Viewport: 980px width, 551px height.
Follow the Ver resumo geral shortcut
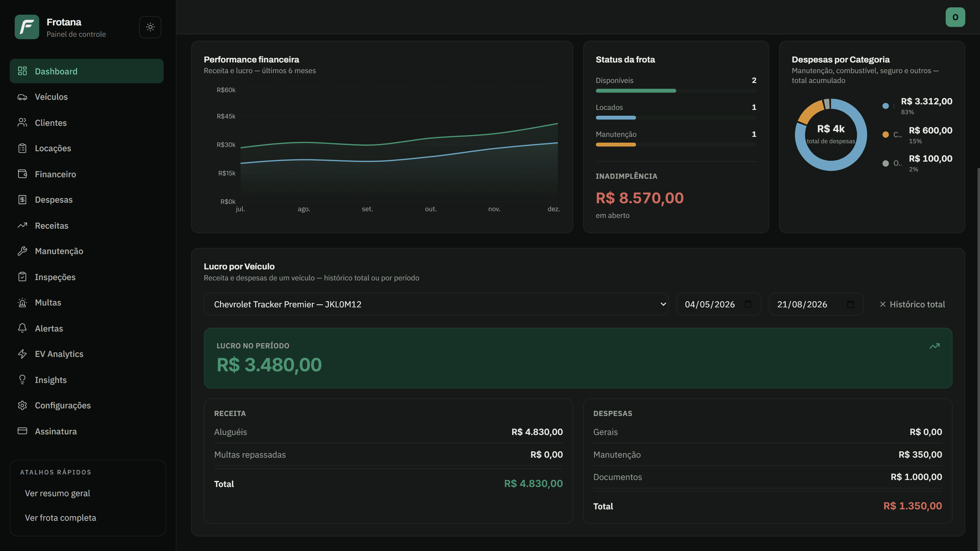[x=58, y=493]
